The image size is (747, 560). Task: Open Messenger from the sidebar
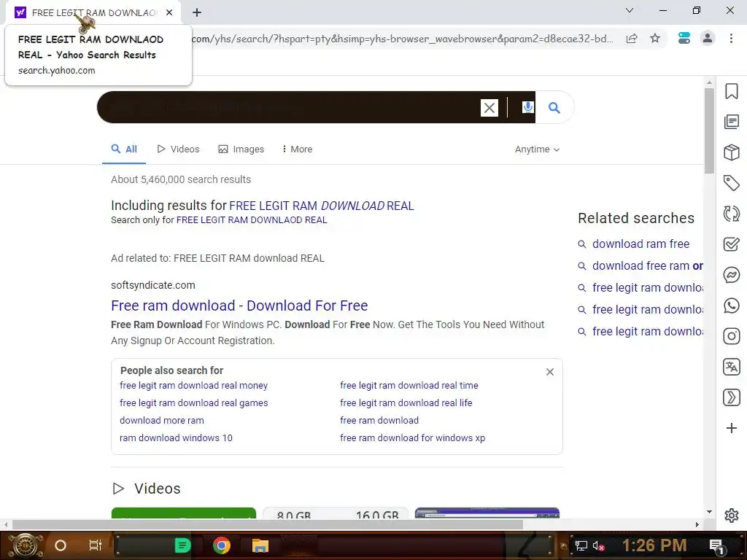click(731, 275)
